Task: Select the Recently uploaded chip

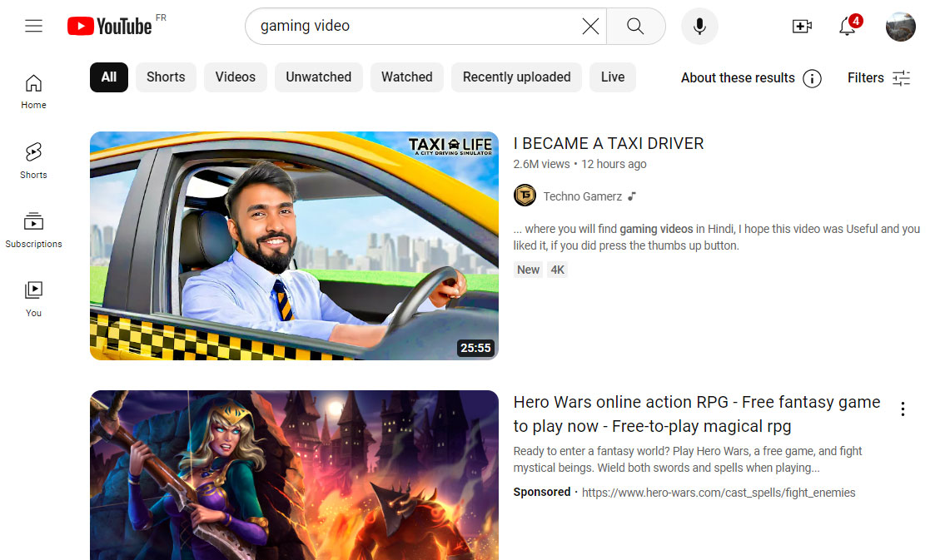Action: coord(516,77)
